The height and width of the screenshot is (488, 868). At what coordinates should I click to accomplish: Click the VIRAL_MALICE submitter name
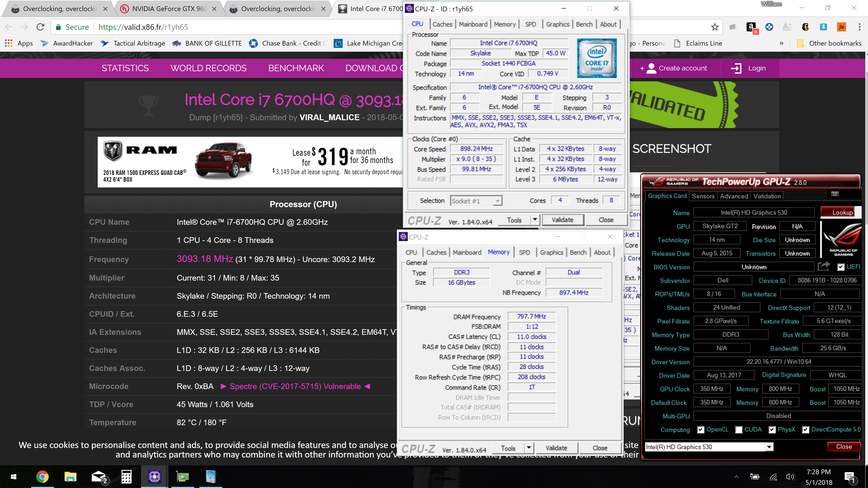tap(329, 117)
